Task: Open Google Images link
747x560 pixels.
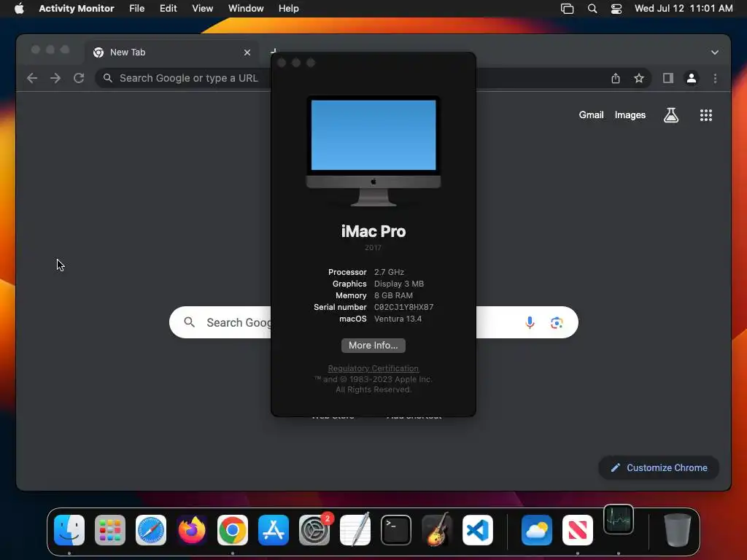Action: 630,114
